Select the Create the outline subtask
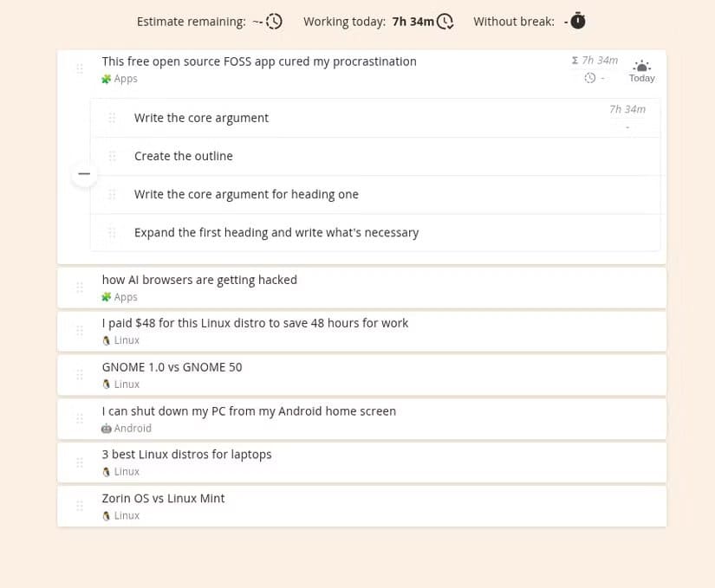This screenshot has width=715, height=588. [x=184, y=156]
